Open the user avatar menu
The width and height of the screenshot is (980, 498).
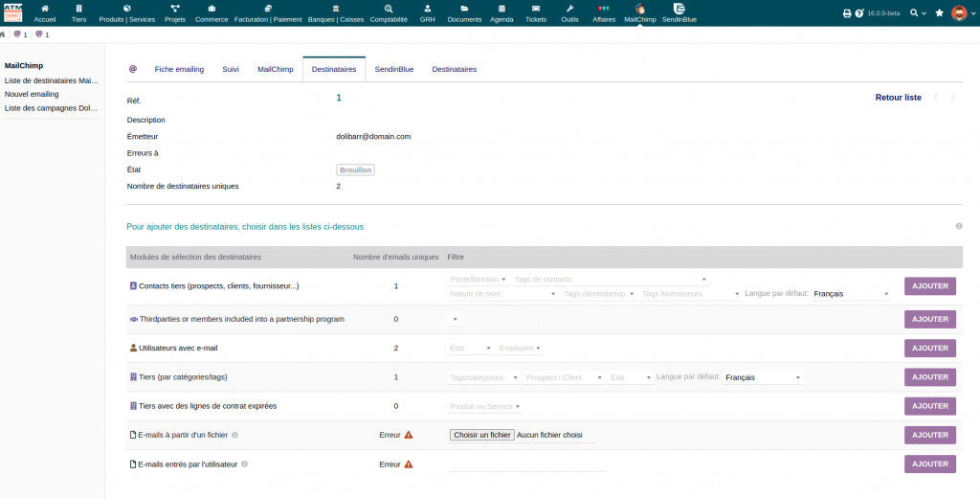pos(959,13)
